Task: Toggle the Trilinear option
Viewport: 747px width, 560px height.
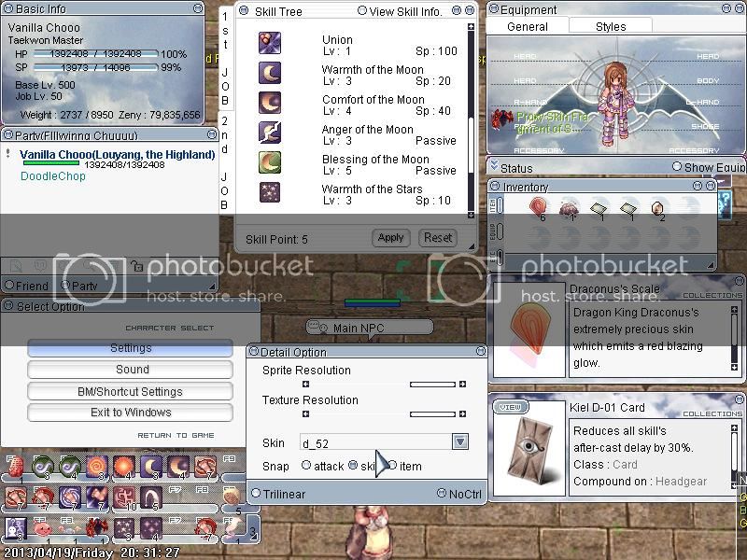Action: 256,494
